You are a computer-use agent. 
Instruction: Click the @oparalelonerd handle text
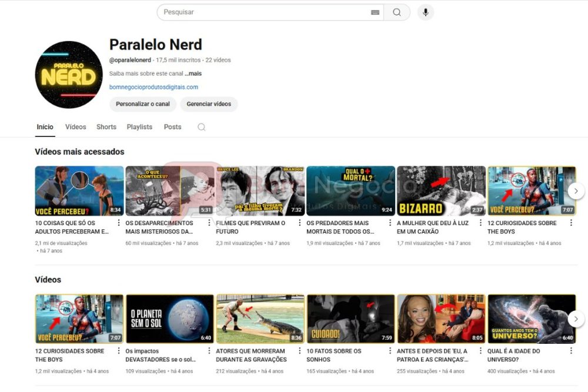[130, 60]
